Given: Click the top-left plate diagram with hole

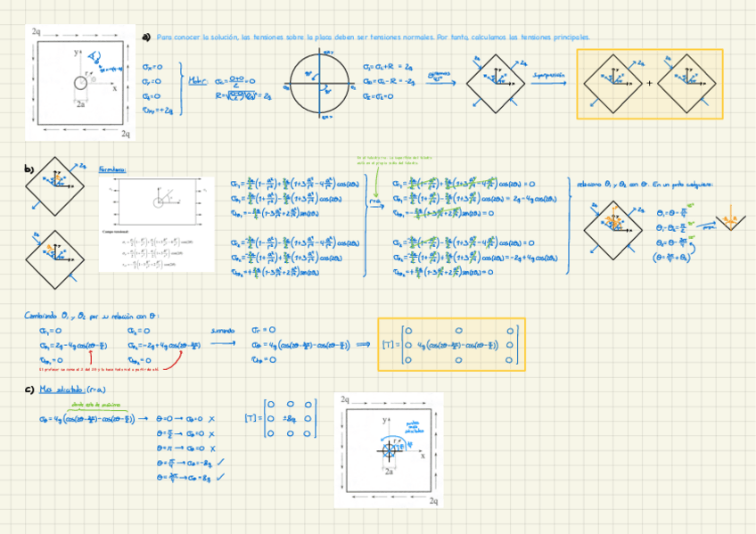Looking at the screenshot, I should coord(80,82).
